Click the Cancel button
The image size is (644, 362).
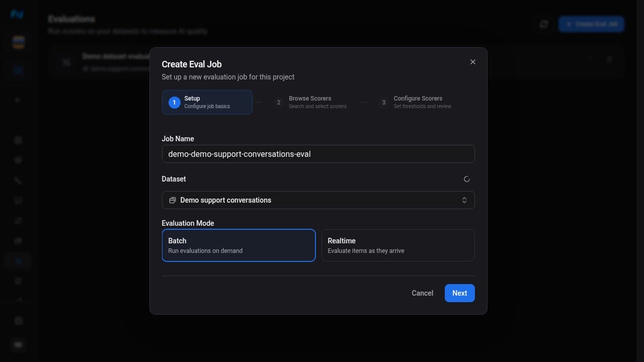tap(422, 293)
